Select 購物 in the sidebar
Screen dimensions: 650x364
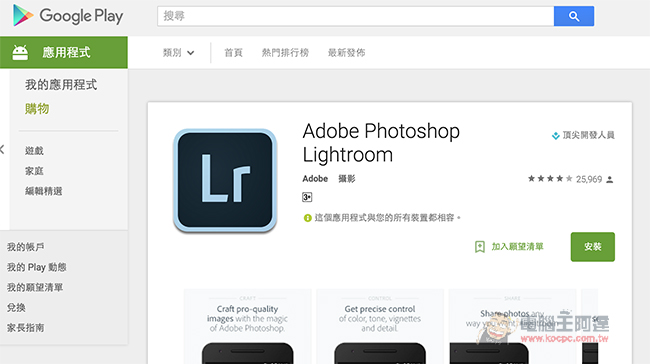[37, 109]
